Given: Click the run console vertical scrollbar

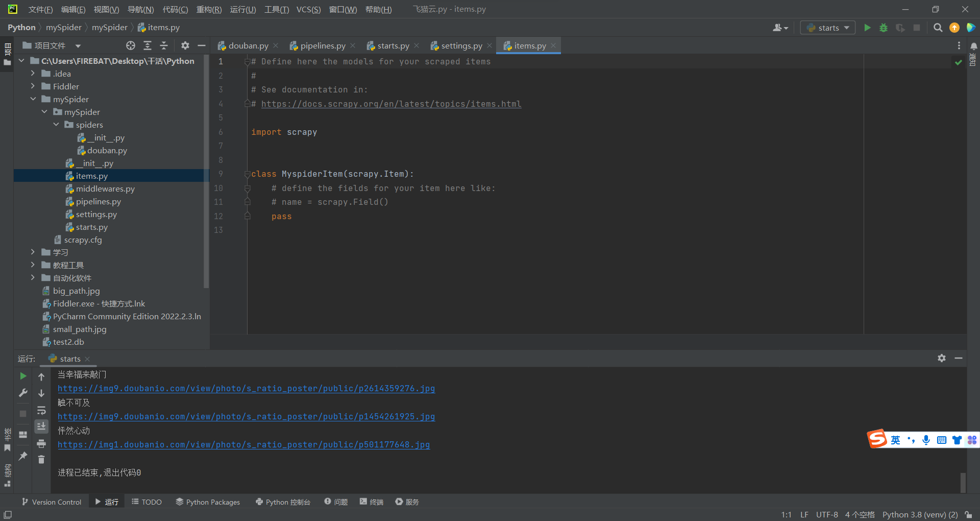Looking at the screenshot, I should (x=963, y=482).
